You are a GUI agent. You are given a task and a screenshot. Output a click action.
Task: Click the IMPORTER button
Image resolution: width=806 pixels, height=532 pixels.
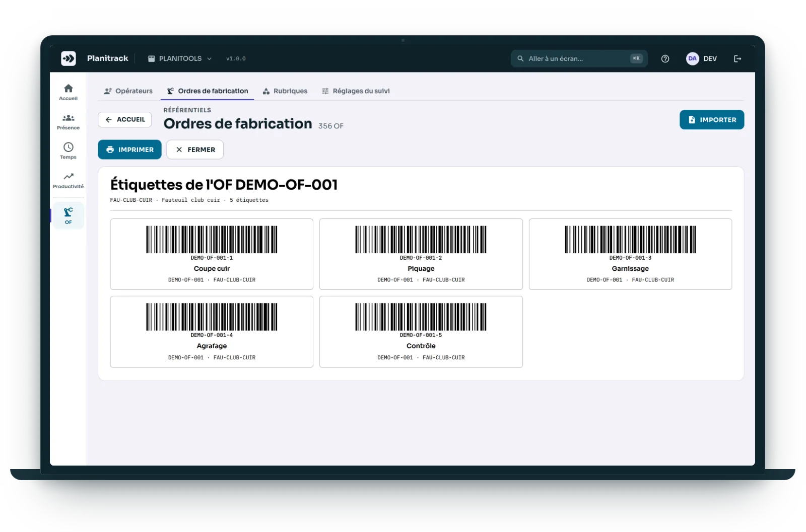pos(712,120)
